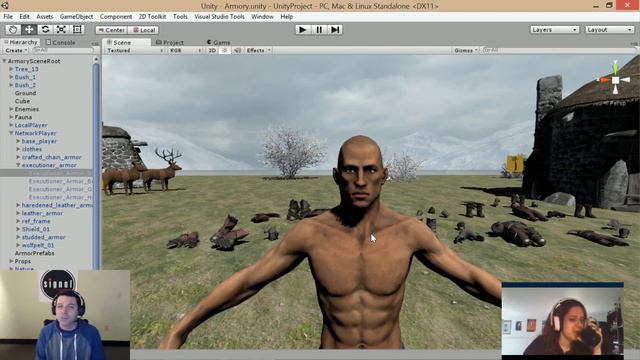Collapse the executioner_armor node arrow

click(x=18, y=165)
